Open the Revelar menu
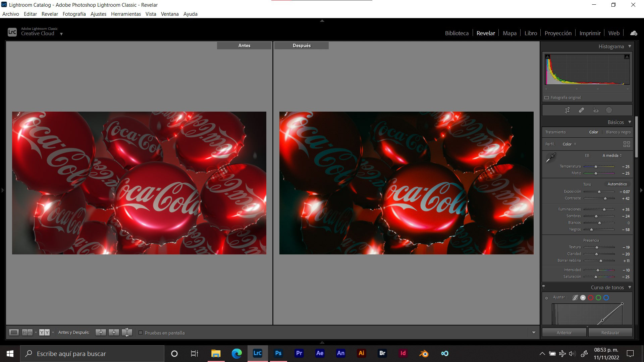 pos(50,14)
